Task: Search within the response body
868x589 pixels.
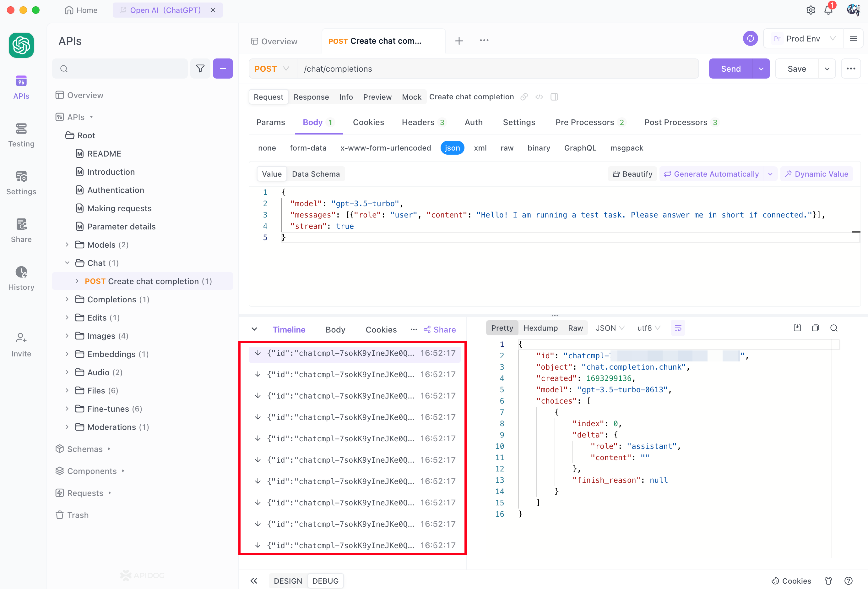Action: [834, 328]
